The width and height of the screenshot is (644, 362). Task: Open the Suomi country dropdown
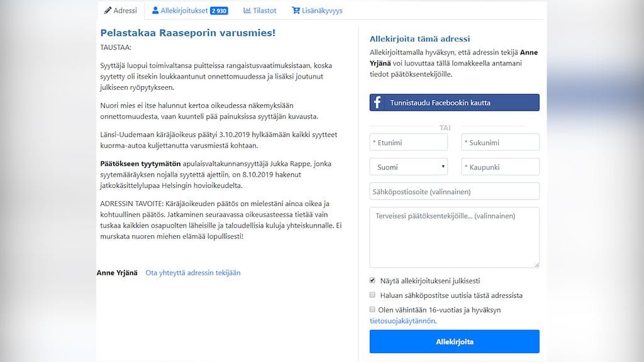(408, 167)
